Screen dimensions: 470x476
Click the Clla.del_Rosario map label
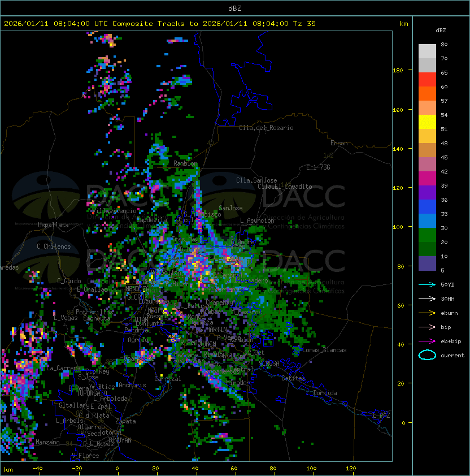coord(266,128)
